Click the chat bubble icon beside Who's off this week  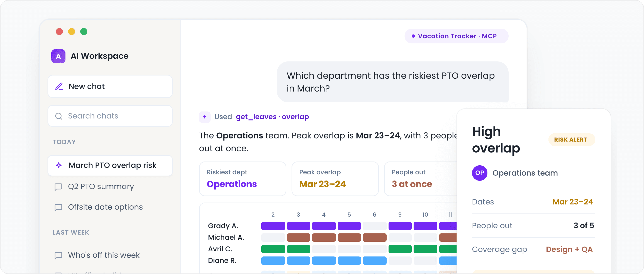58,255
